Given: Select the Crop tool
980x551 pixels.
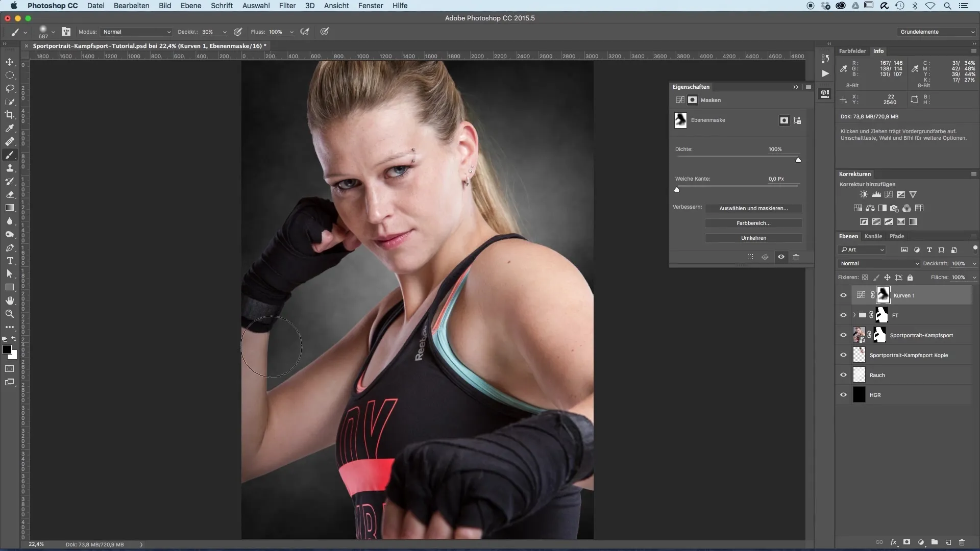Looking at the screenshot, I should click(x=10, y=115).
